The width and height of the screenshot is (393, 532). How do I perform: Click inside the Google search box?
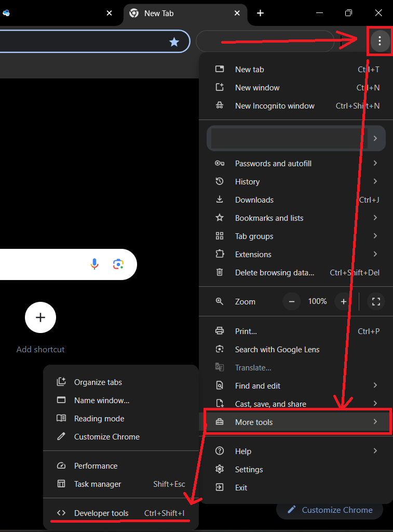[x=68, y=264]
